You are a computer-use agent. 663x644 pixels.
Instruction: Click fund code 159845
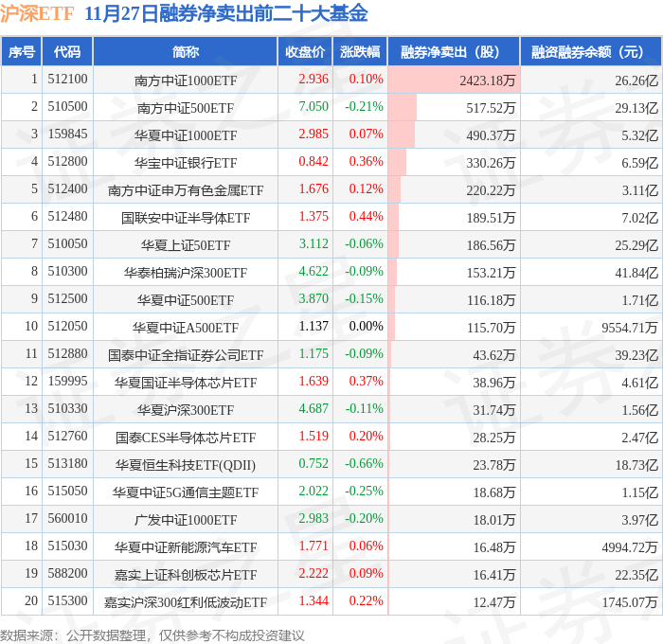[x=67, y=134]
